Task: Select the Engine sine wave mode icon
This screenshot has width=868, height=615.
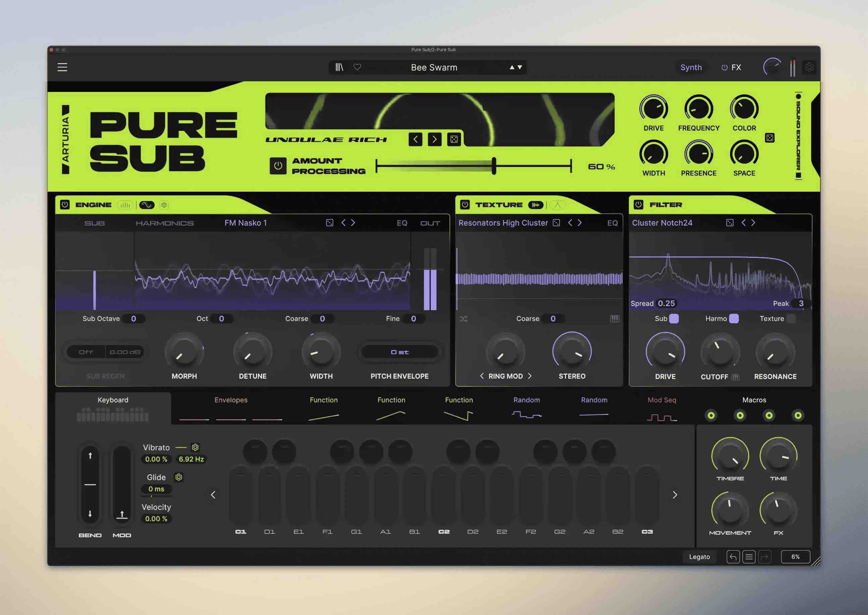Action: tap(147, 205)
